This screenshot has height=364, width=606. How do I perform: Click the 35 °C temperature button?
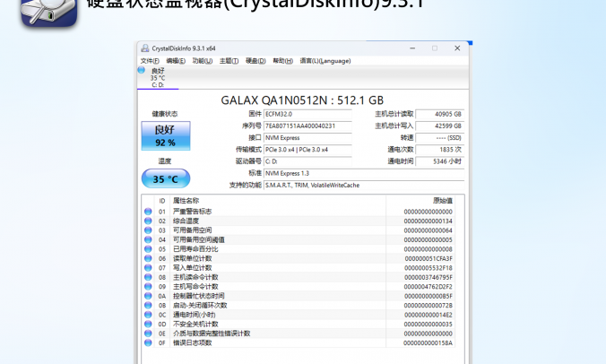pos(166,179)
